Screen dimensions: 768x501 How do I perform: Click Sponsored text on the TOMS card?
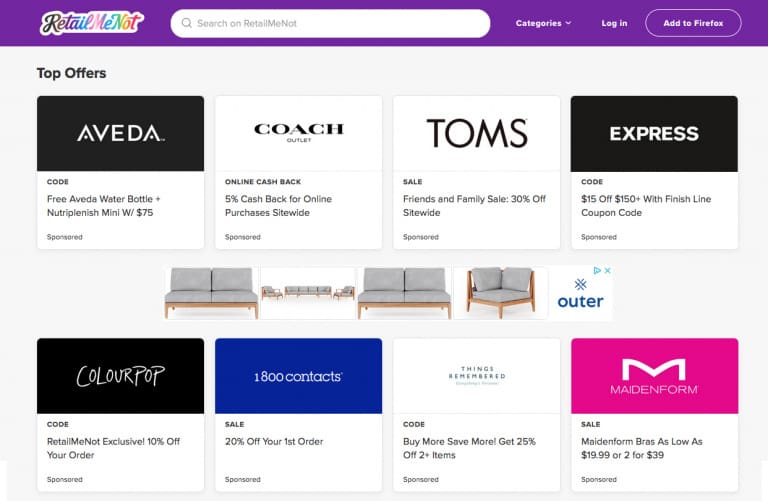click(x=421, y=237)
